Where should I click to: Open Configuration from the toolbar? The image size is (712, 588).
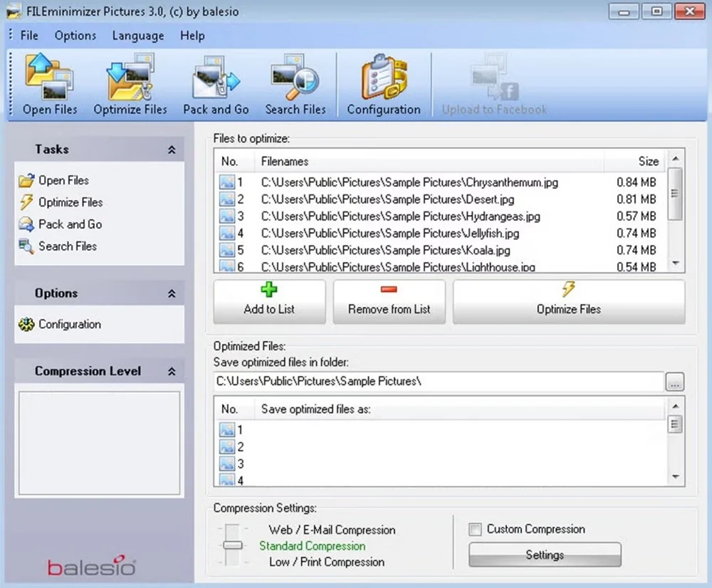pos(384,85)
